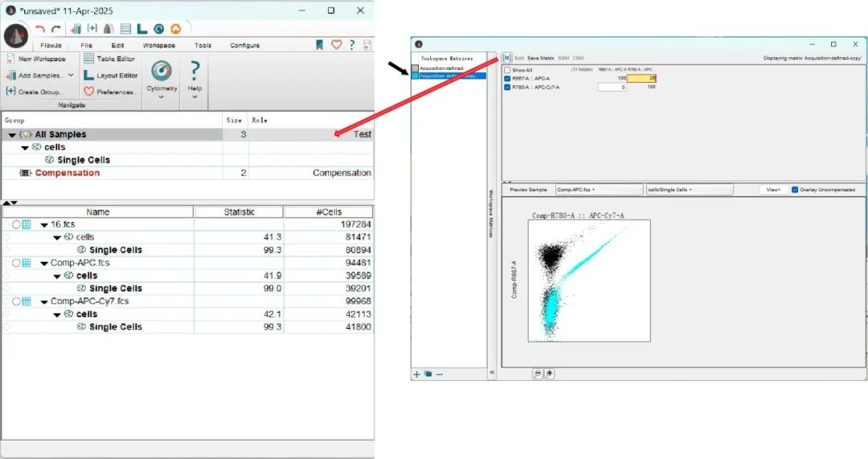Click the bookmark icon in ribbon corner

[319, 45]
